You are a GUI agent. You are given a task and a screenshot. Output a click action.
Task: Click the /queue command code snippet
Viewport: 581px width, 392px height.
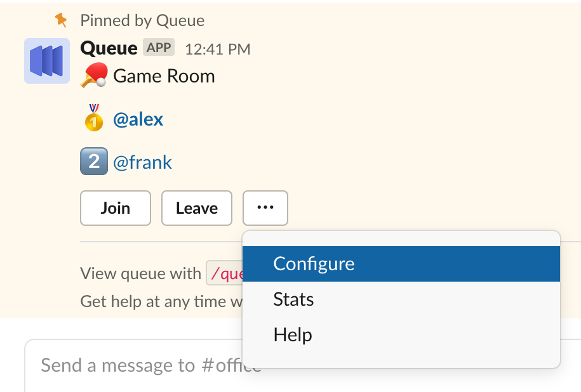[225, 274]
